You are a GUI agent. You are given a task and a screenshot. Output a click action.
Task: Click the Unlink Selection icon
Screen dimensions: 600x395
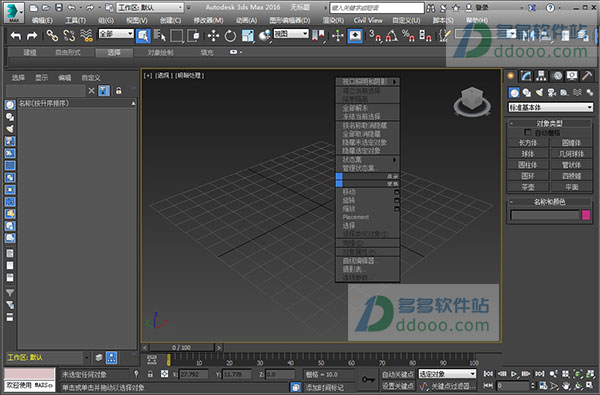(x=69, y=36)
